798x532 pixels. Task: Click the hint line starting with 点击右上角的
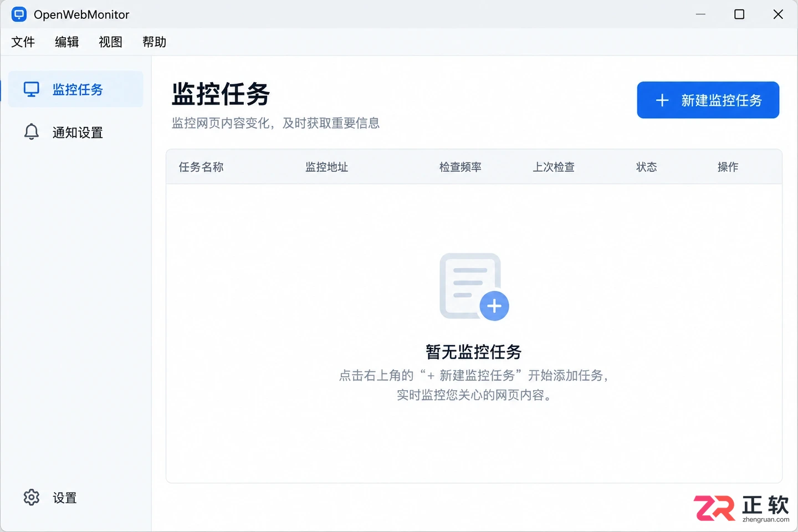(x=474, y=376)
